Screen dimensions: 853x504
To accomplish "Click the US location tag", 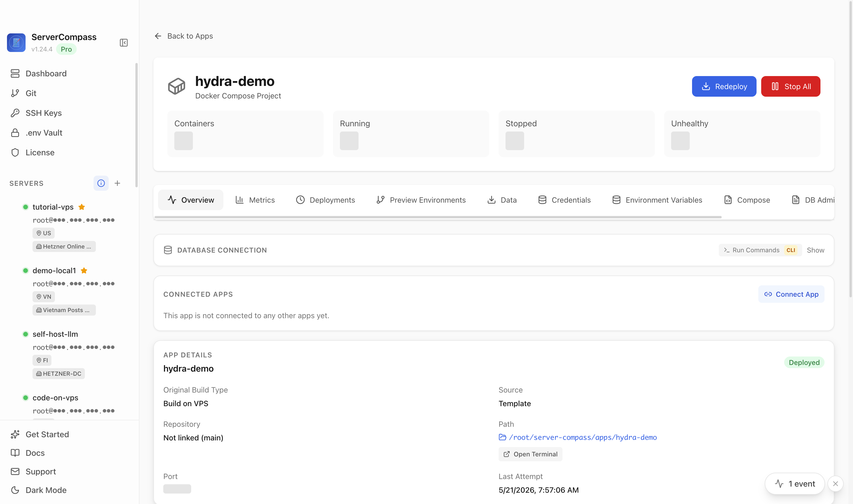I will (44, 233).
